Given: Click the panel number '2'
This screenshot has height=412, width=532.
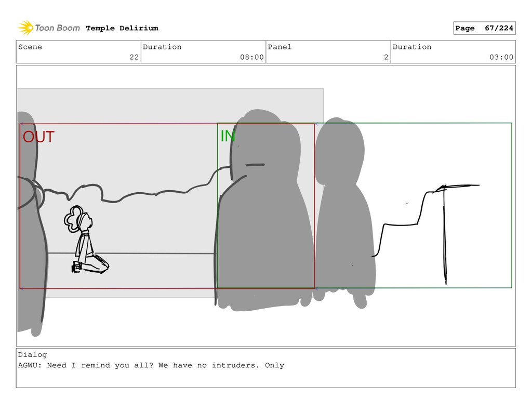Looking at the screenshot, I should 386,57.
